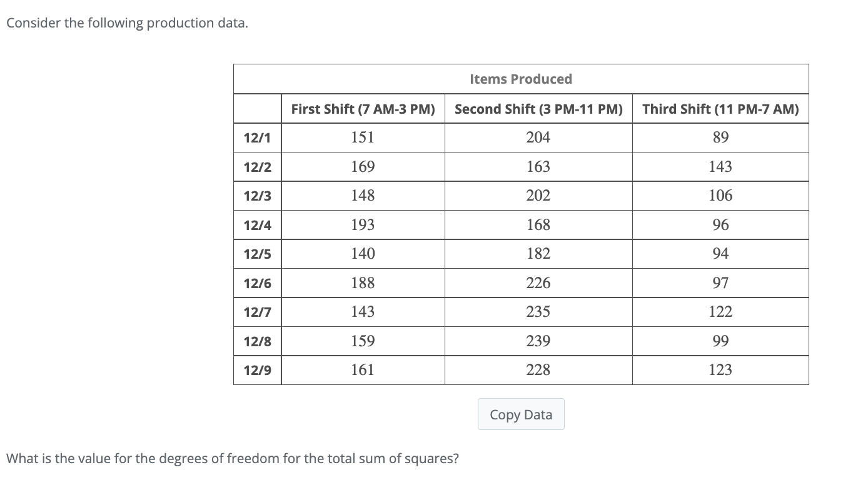Select the value 239 for 12/8

(538, 341)
